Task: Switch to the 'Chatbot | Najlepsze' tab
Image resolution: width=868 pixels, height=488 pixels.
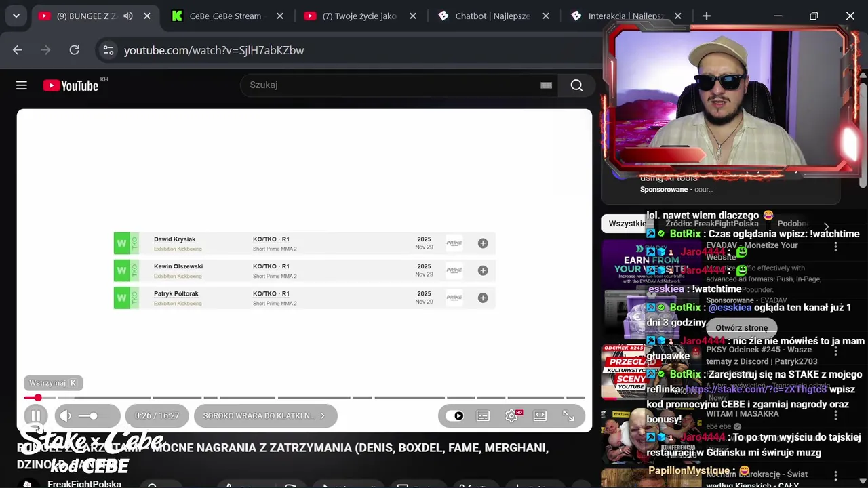Action: 492,16
